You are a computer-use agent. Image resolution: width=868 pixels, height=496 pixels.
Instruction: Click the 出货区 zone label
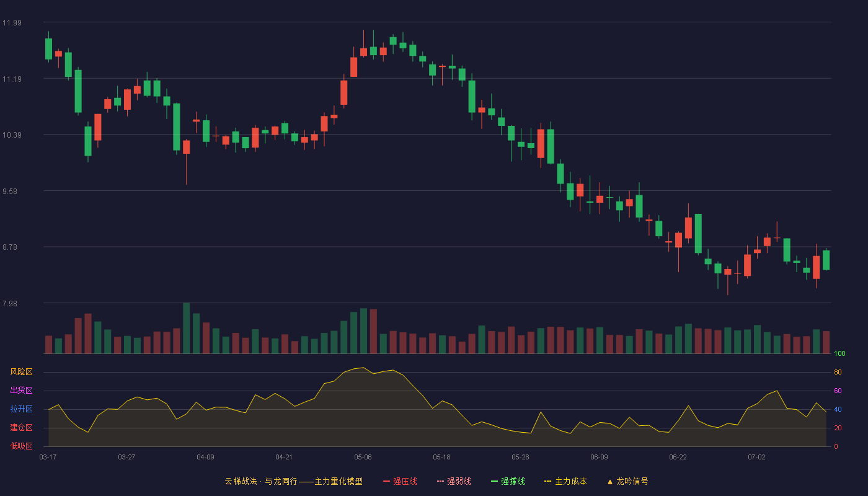[21, 391]
